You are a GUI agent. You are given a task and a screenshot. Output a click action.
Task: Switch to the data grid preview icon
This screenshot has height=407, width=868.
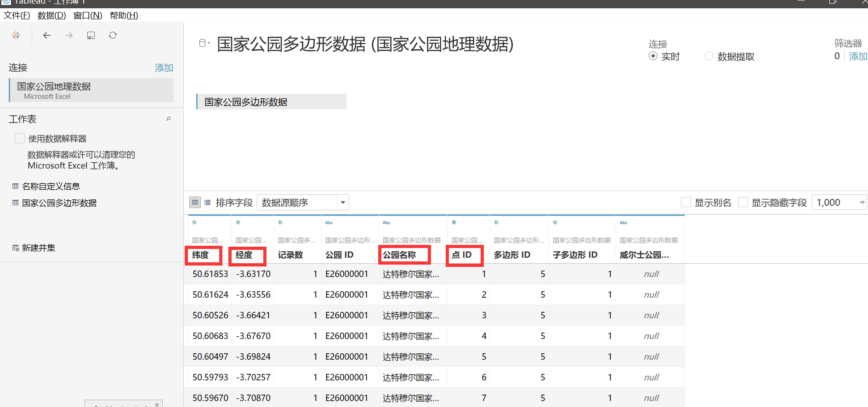point(195,202)
